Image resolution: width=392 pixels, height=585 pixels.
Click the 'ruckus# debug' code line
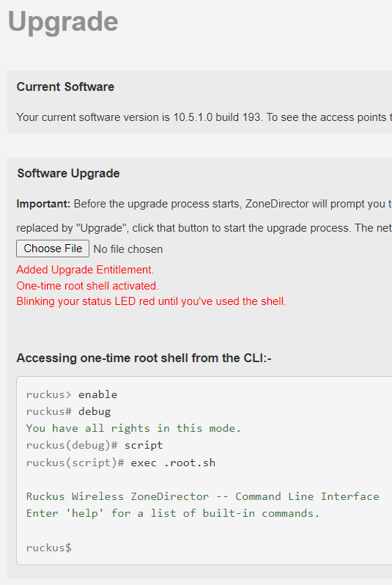coord(69,411)
